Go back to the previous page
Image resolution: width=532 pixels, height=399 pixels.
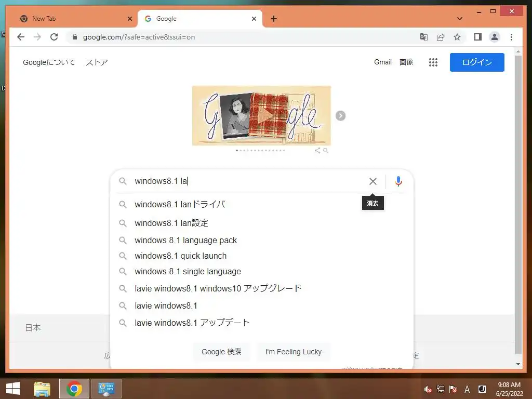click(x=21, y=37)
